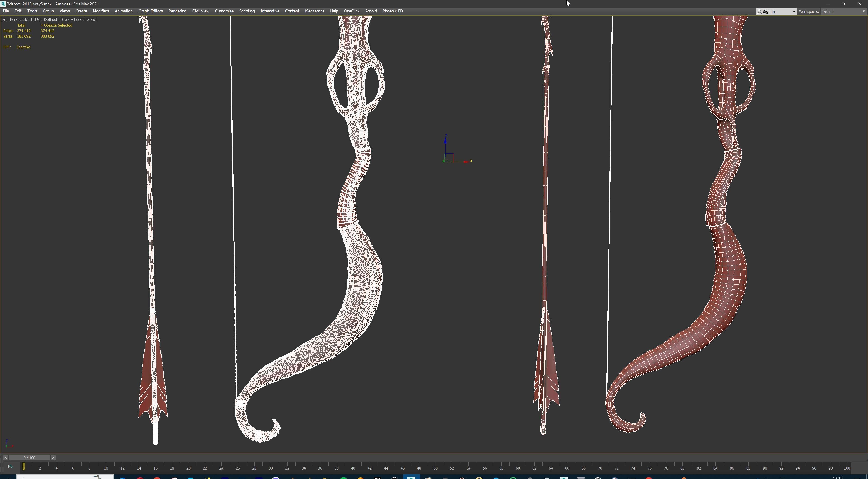Open the Sign In dropdown arrow

tap(794, 12)
